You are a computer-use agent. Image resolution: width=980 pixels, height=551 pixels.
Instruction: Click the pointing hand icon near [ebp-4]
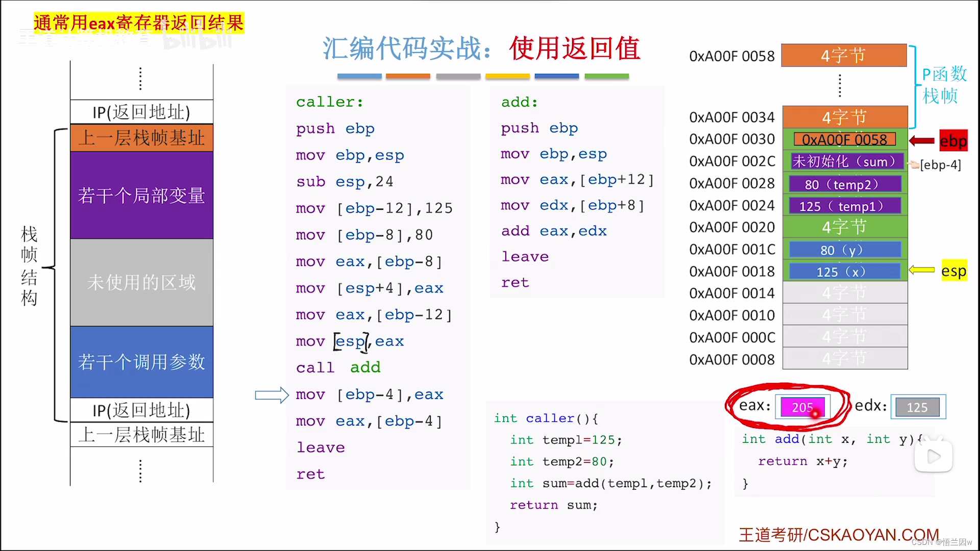point(914,164)
